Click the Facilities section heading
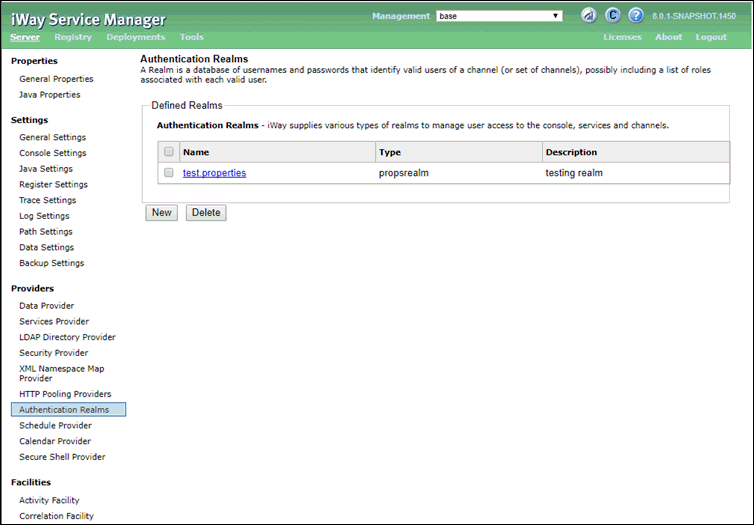Screen dimensions: 754x525 pos(31,482)
